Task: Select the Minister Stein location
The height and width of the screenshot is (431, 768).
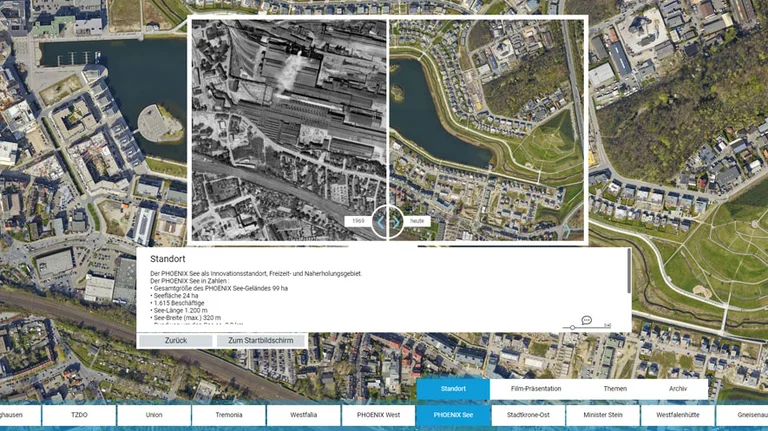Action: [x=603, y=415]
